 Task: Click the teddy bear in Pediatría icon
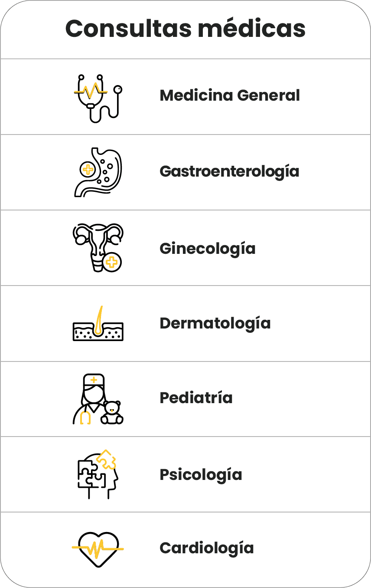click(112, 412)
